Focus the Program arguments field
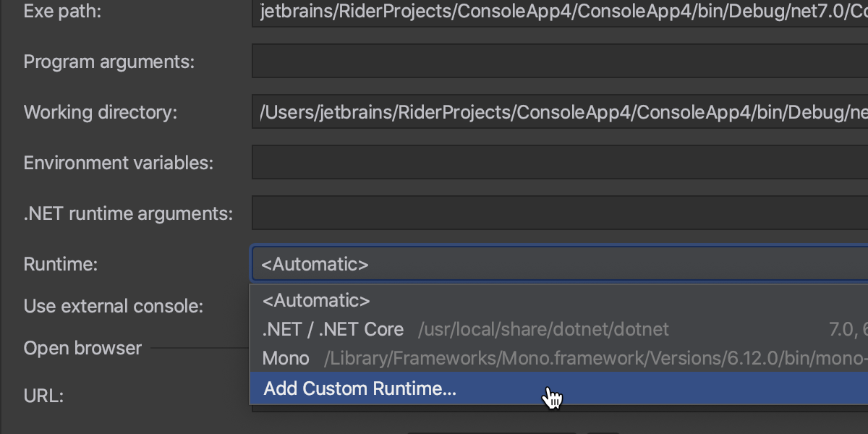The image size is (868, 434). tap(558, 61)
